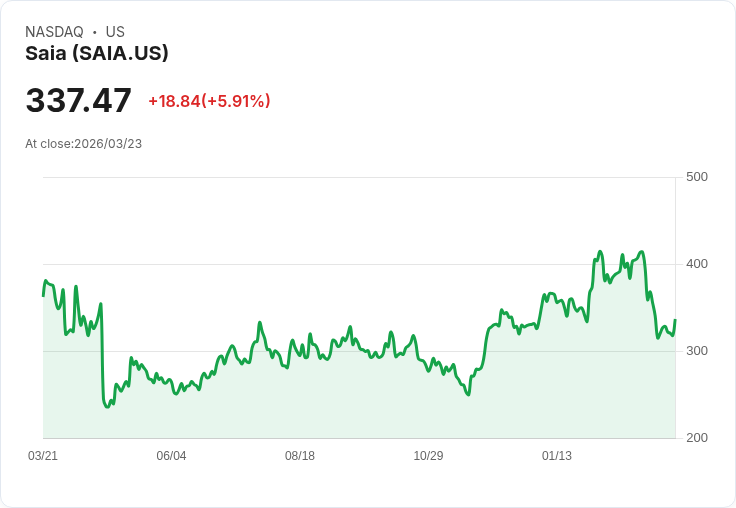Viewport: 736px width, 508px height.
Task: Click the Saia (SAIA.US) stock title
Action: [x=97, y=54]
